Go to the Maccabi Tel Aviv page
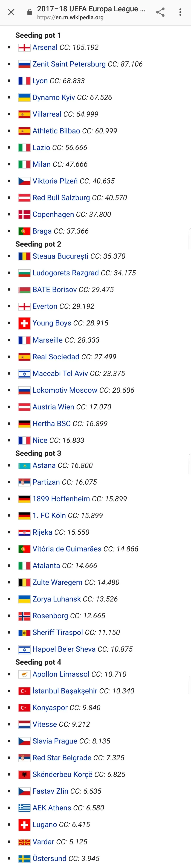The image size is (191, 868). click(60, 373)
